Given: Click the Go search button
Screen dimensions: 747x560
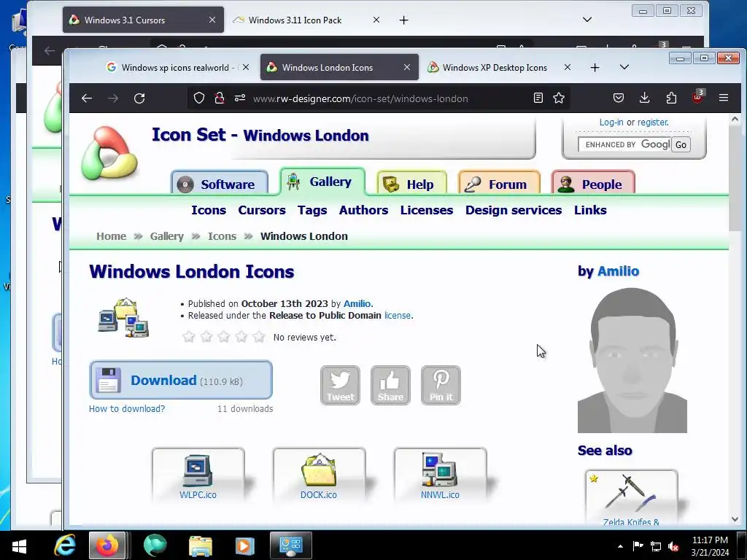Looking at the screenshot, I should click(x=681, y=145).
